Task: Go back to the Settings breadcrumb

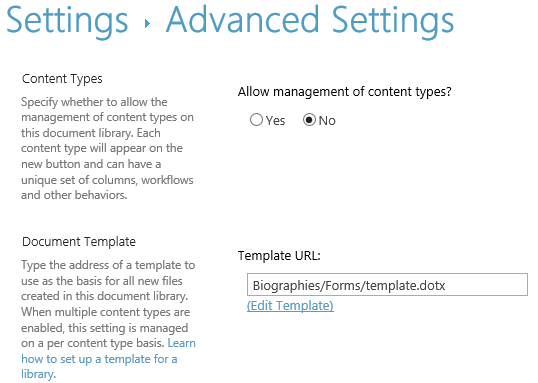Action: point(67,21)
